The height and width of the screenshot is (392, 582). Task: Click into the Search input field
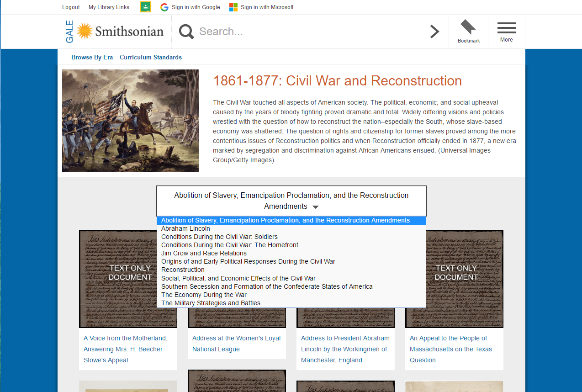coord(311,32)
